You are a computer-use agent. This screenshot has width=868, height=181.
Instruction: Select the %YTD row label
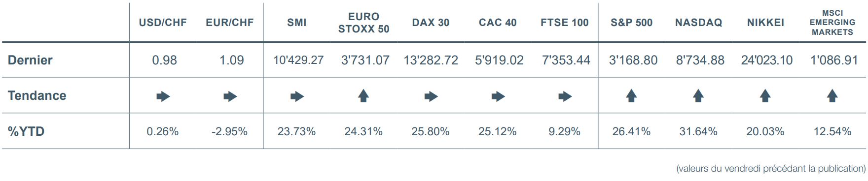point(26,131)
